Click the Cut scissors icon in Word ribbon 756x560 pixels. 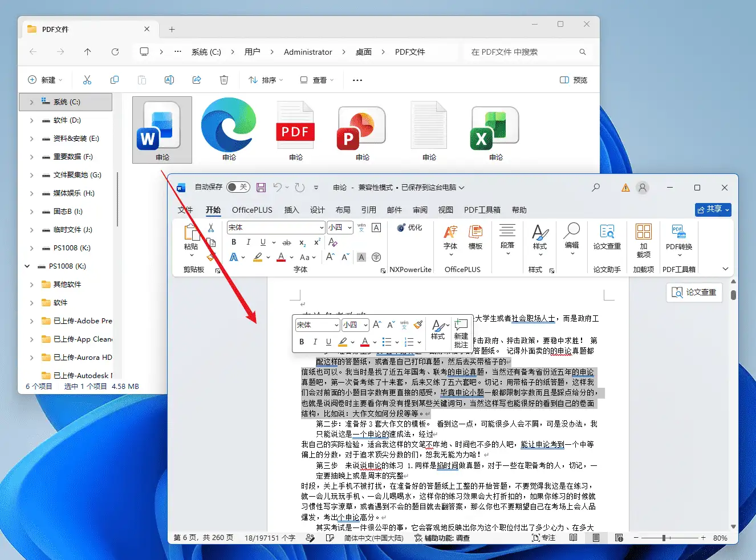click(211, 228)
